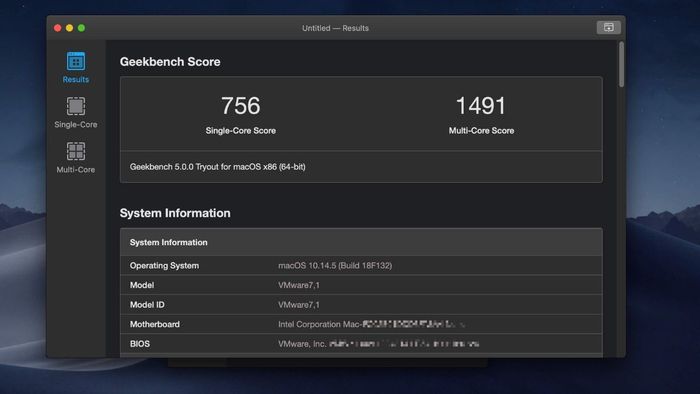Screen dimensions: 700x394
Task: Select the 756 single-core score value
Action: click(240, 106)
